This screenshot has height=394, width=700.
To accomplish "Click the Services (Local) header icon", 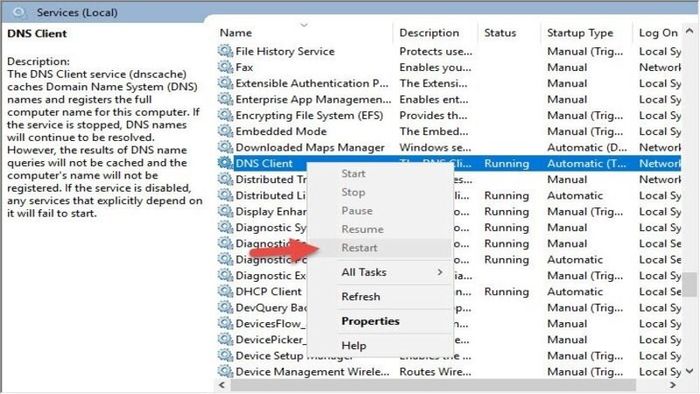I will (19, 12).
